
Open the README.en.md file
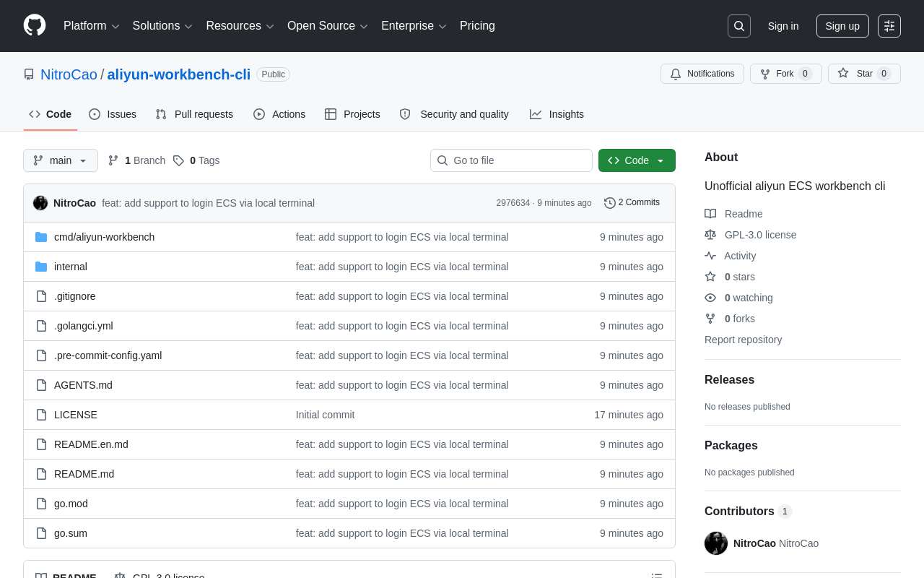coord(91,444)
